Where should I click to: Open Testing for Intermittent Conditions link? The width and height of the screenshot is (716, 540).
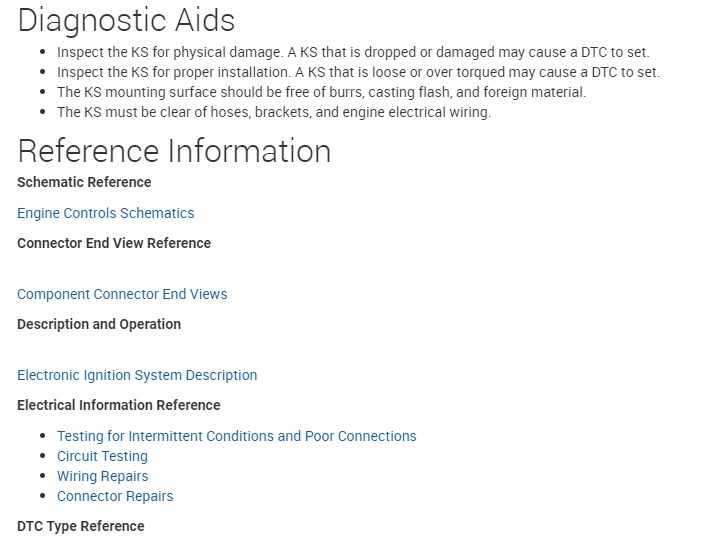(x=236, y=436)
